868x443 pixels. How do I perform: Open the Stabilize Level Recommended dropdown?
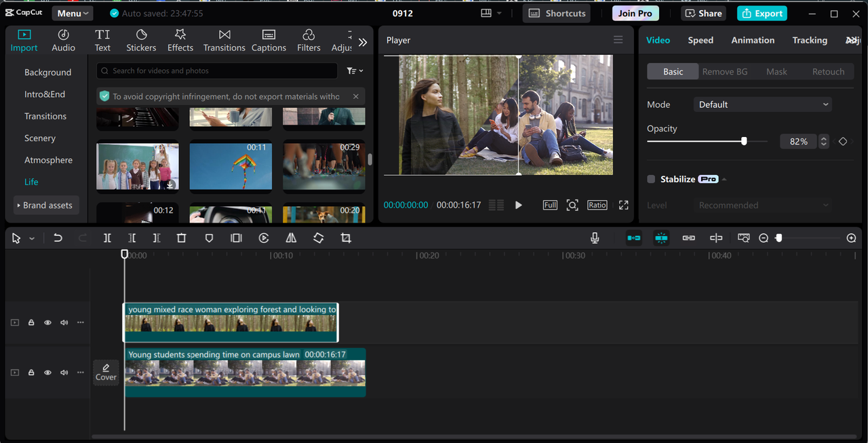[762, 205]
